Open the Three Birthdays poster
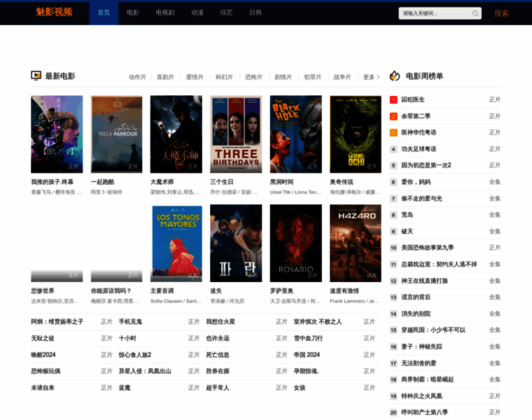This screenshot has height=420, width=532. tap(236, 134)
